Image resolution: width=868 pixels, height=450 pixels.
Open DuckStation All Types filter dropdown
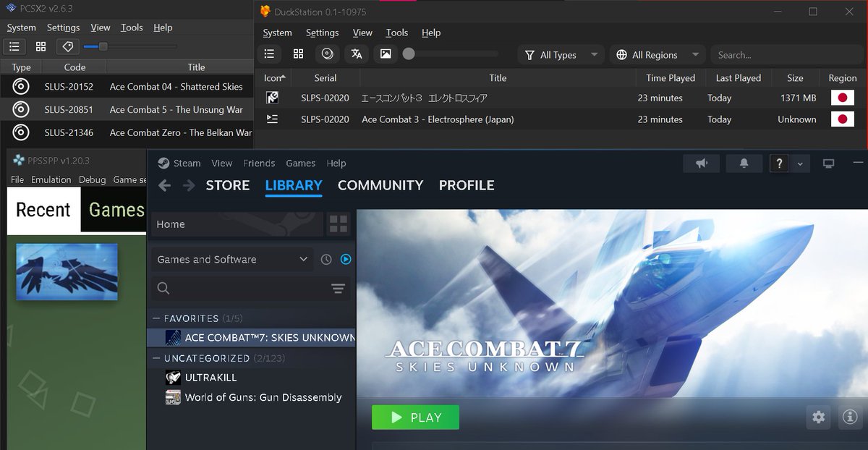(x=561, y=55)
